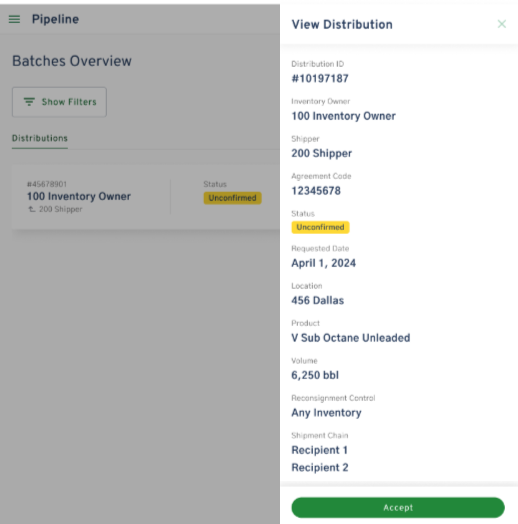Select the Distribution ID #10197187
The width and height of the screenshot is (518, 524).
[x=320, y=79]
